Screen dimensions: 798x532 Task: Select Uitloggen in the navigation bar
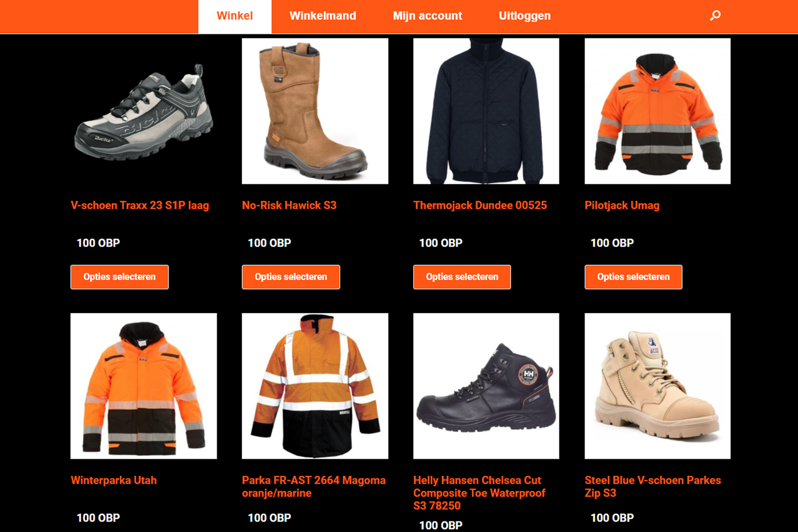coord(525,16)
